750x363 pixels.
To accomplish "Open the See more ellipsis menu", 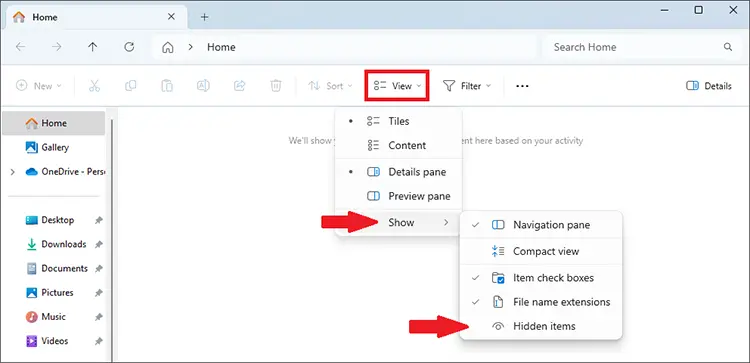I will tap(522, 86).
